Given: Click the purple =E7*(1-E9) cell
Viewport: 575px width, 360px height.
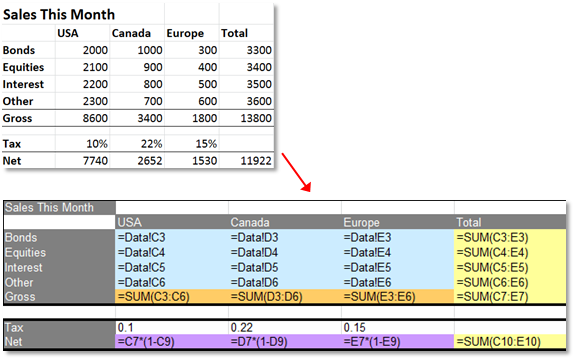Looking at the screenshot, I should pyautogui.click(x=398, y=342).
